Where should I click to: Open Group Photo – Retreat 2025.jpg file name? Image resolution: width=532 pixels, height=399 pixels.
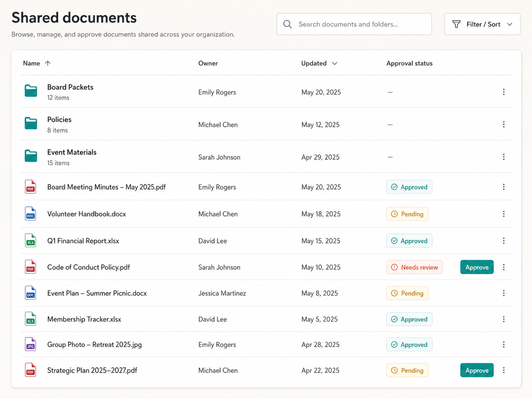coord(94,345)
